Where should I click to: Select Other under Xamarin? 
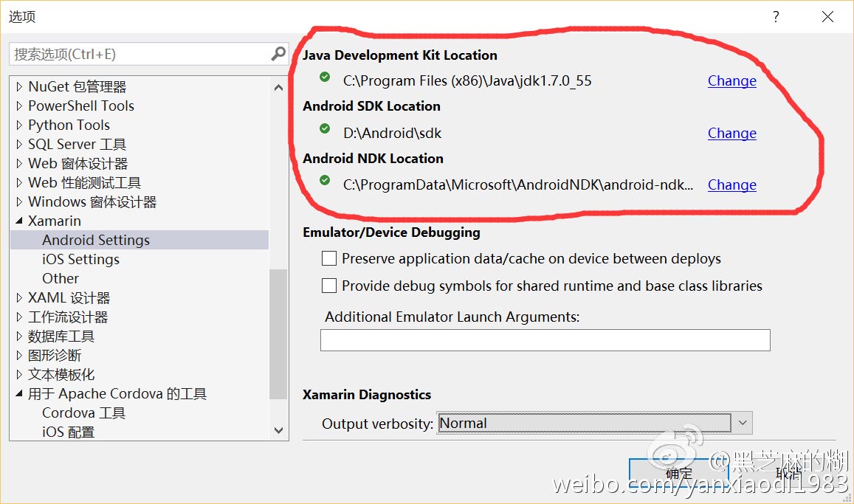coord(61,278)
